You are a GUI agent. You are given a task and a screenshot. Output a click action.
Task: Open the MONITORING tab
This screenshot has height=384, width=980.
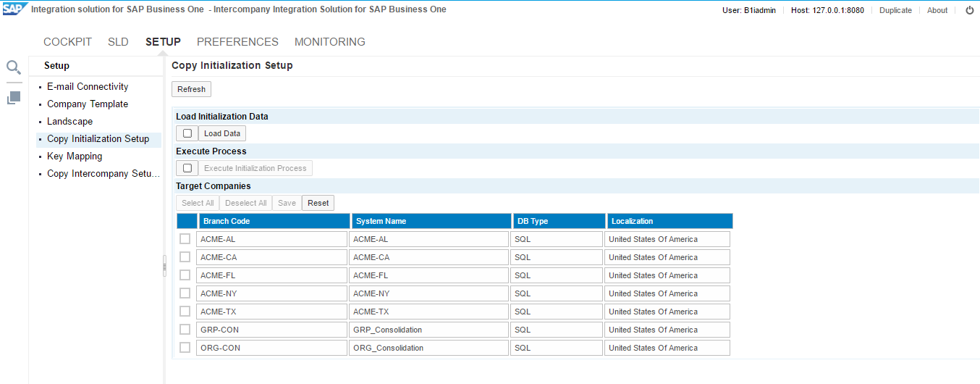329,42
